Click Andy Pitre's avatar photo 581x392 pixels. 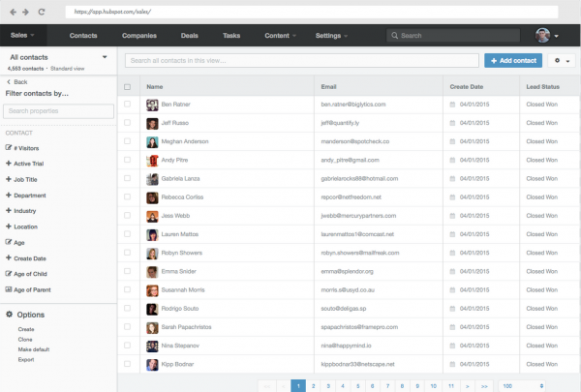(152, 161)
